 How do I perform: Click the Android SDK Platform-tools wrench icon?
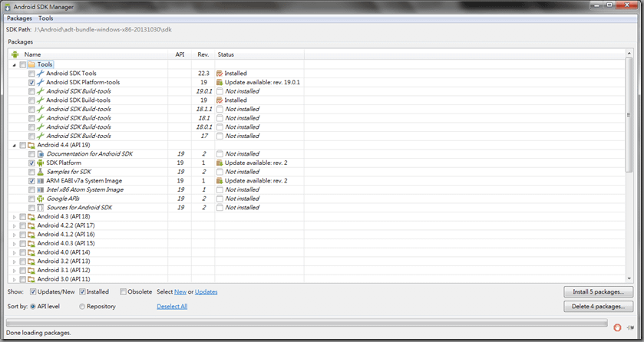coord(40,82)
